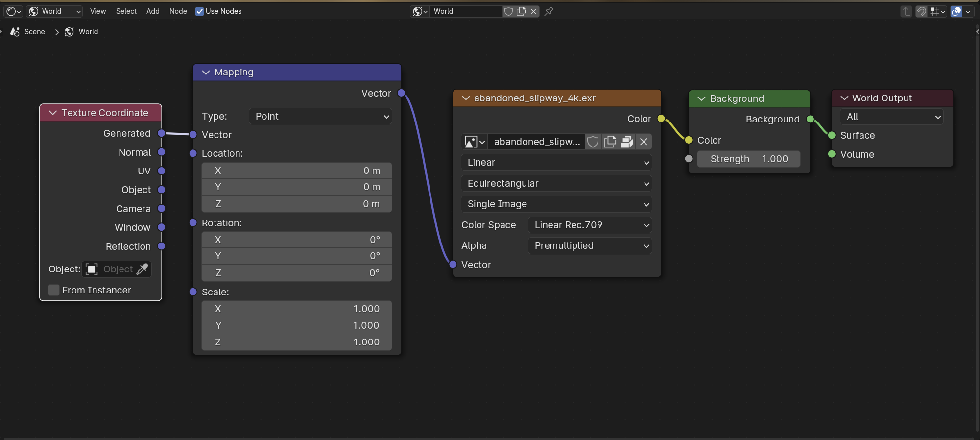Click the Background Strength slider
This screenshot has width=980, height=440.
(749, 159)
